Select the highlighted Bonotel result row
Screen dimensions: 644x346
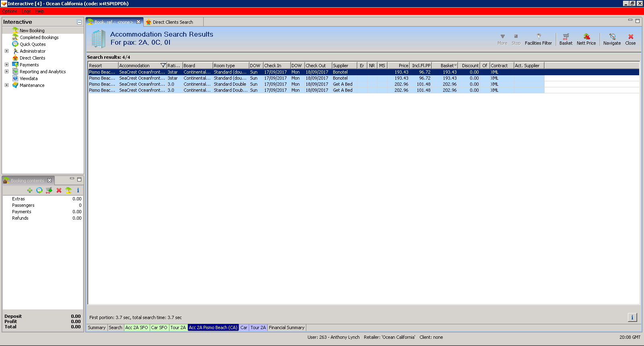pos(363,72)
